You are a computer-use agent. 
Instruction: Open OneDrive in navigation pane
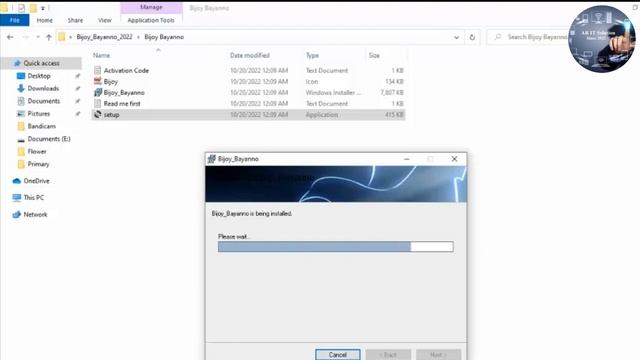pos(36,181)
